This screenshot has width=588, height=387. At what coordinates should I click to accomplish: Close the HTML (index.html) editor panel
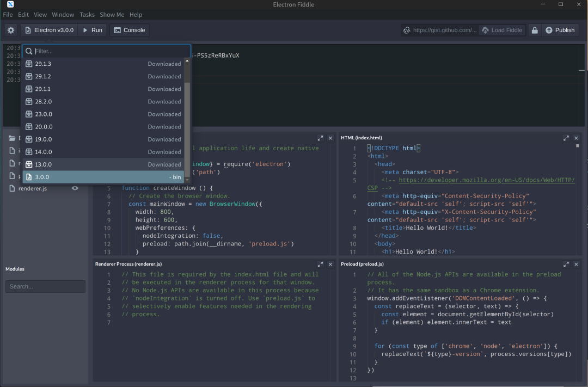577,138
